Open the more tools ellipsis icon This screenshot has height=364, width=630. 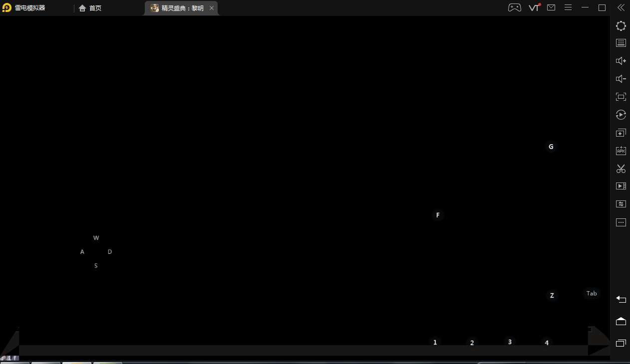click(621, 222)
